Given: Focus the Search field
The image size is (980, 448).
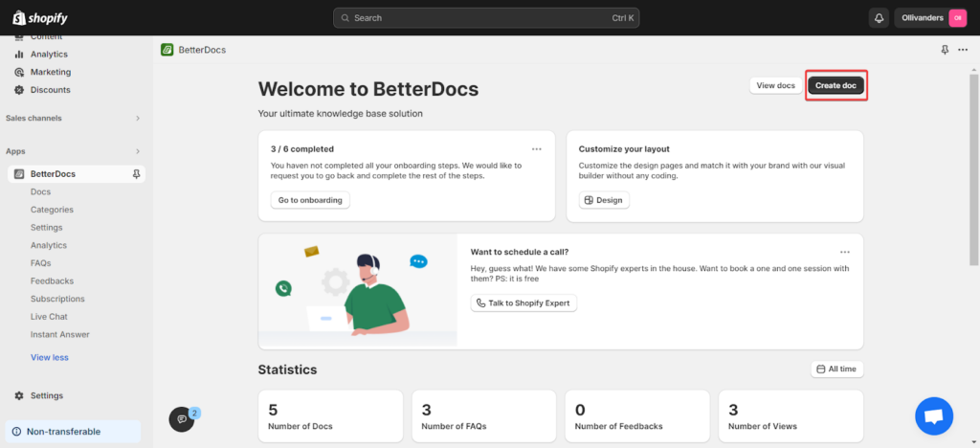Looking at the screenshot, I should click(486, 18).
